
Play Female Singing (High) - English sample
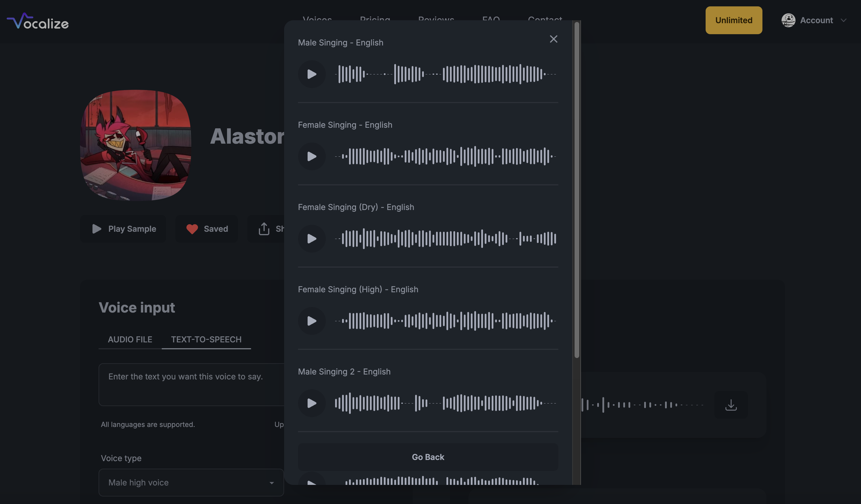point(312,321)
